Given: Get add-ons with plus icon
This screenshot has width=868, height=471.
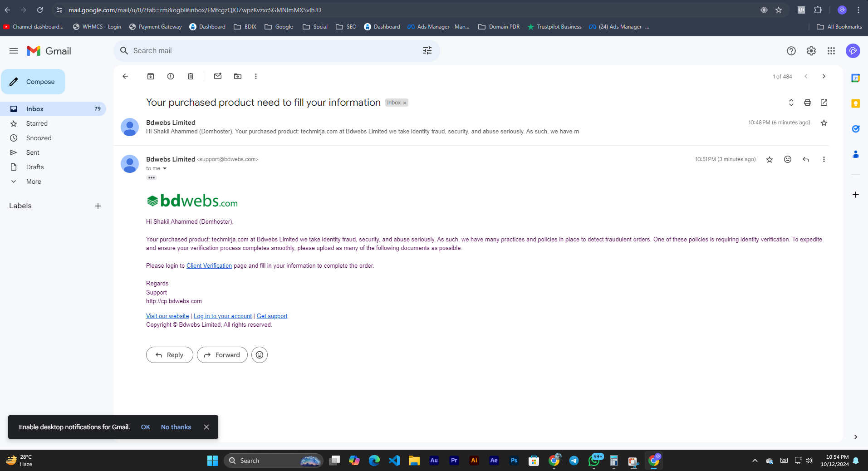Looking at the screenshot, I should [856, 195].
